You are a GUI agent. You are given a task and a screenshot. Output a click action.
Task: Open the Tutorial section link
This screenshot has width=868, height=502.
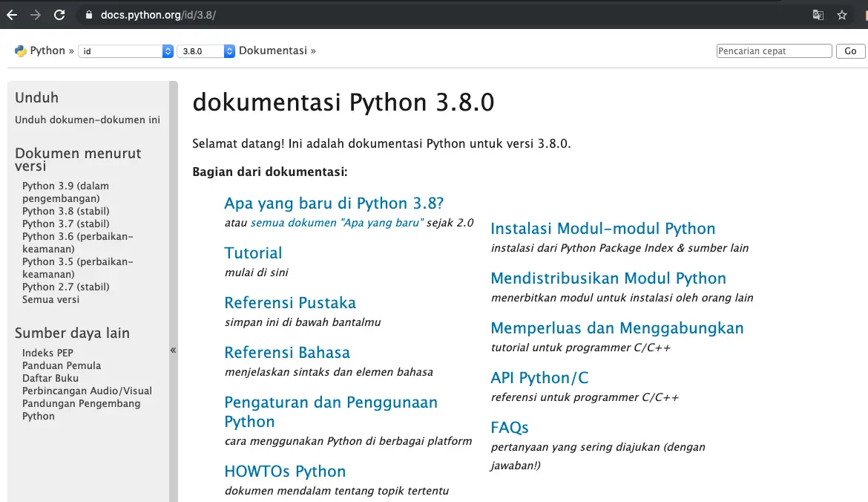click(x=253, y=253)
